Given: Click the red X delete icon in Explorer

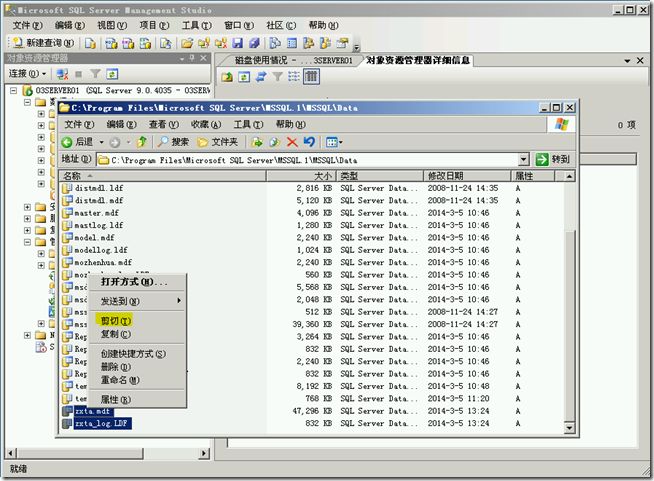Looking at the screenshot, I should [x=292, y=142].
